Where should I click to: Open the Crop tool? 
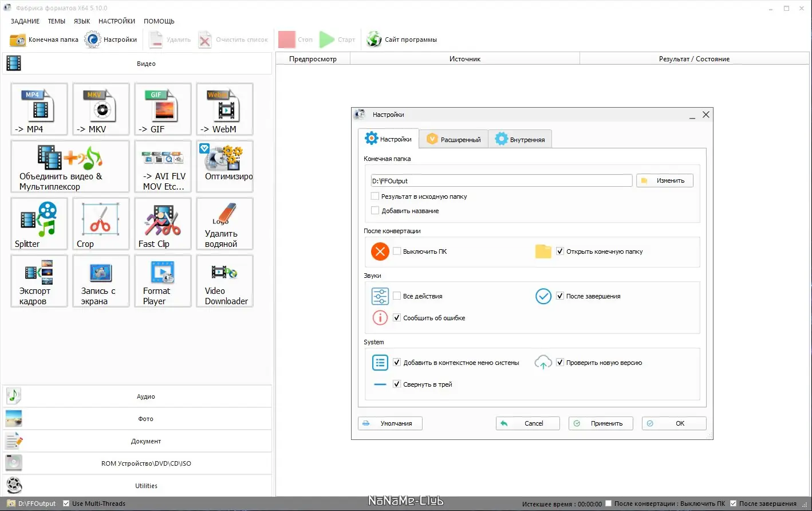coord(101,223)
